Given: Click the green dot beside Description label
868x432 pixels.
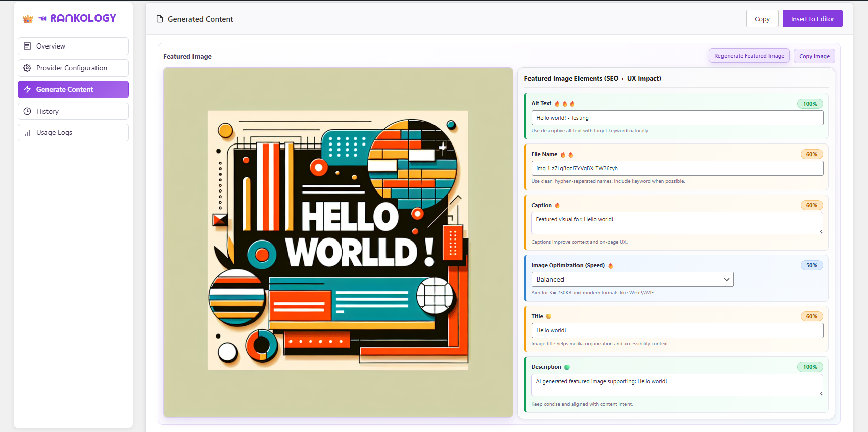Looking at the screenshot, I should coord(567,367).
